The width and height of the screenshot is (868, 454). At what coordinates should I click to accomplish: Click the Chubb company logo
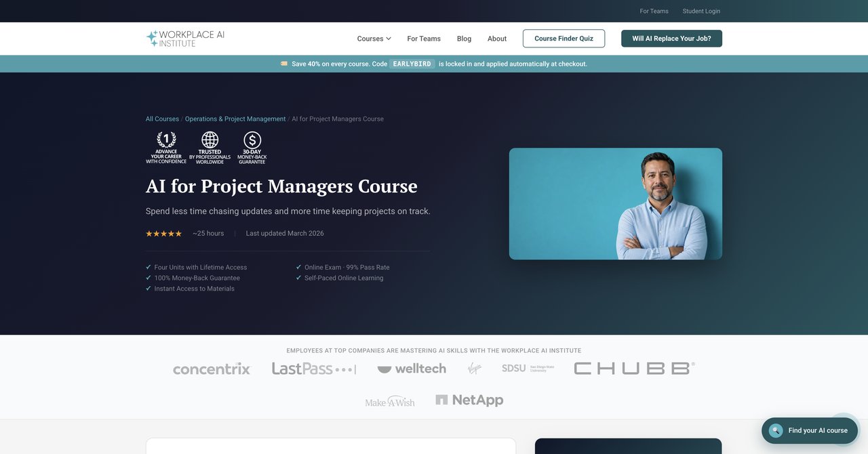(x=634, y=369)
